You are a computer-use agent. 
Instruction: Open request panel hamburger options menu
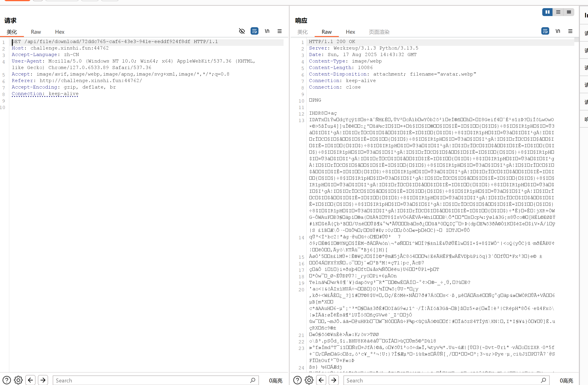[x=279, y=31]
